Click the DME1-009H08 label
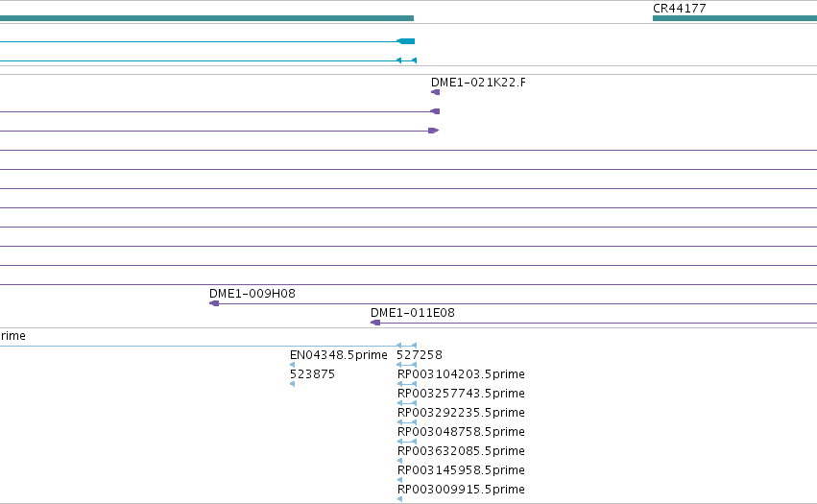The height and width of the screenshot is (504, 817). tap(252, 294)
